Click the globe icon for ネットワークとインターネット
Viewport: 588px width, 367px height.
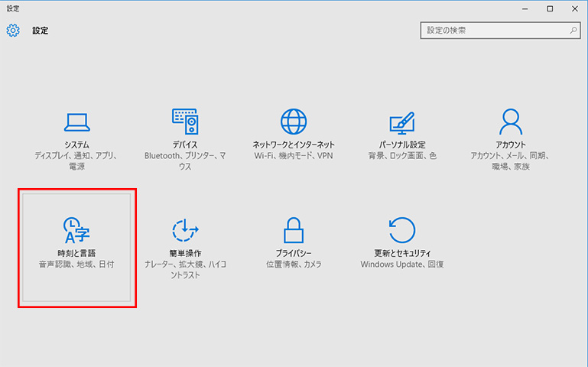[294, 122]
